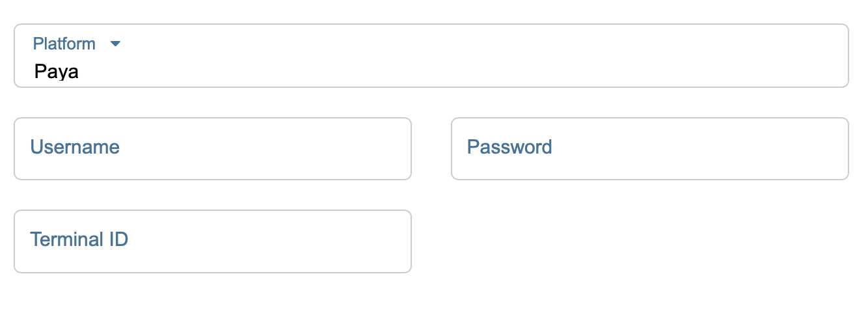Click the Username input field
The image size is (868, 315).
[213, 148]
